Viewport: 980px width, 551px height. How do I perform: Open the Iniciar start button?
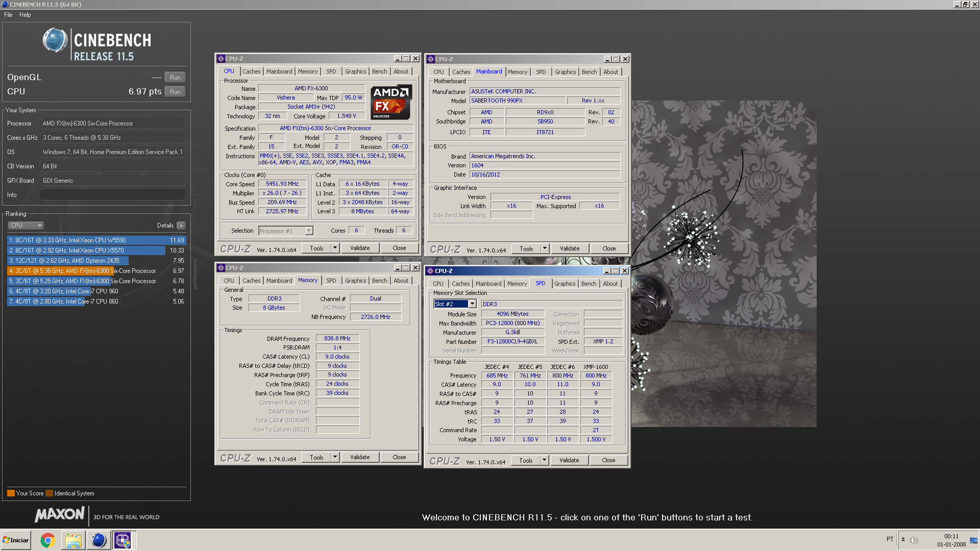pos(15,540)
